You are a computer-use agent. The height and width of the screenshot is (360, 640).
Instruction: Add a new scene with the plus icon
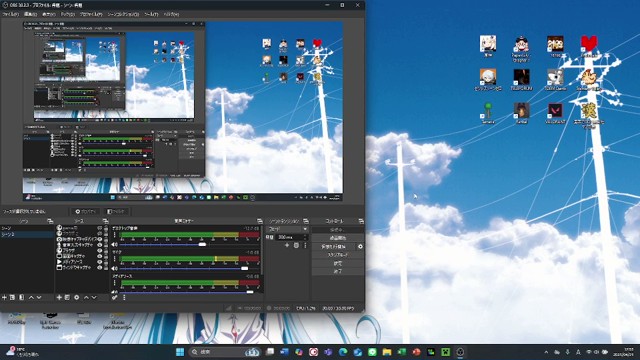(4, 298)
